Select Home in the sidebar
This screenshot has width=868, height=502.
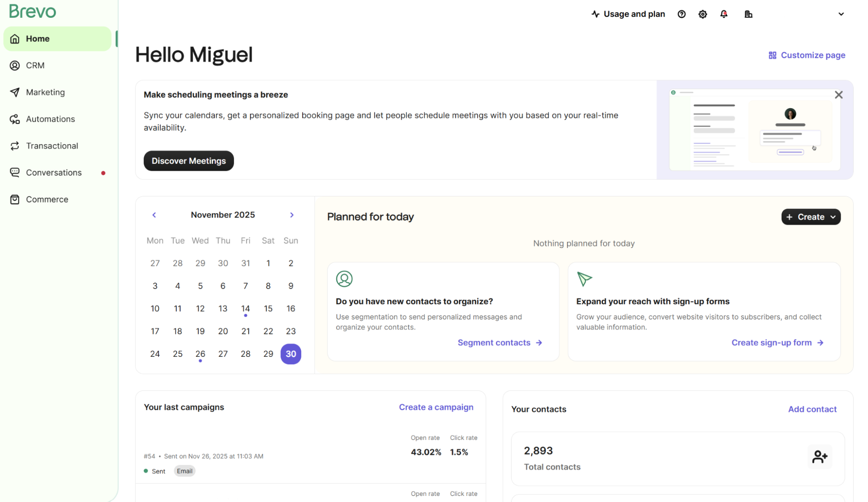pos(37,38)
